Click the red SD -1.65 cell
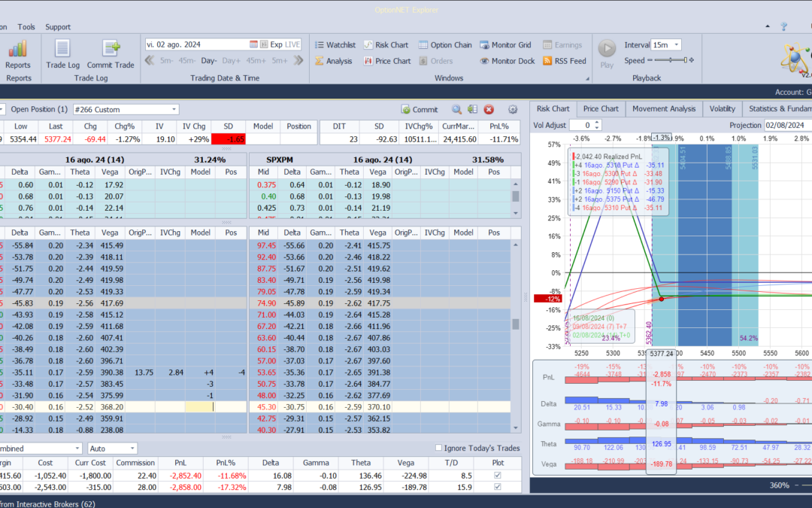 click(x=229, y=139)
